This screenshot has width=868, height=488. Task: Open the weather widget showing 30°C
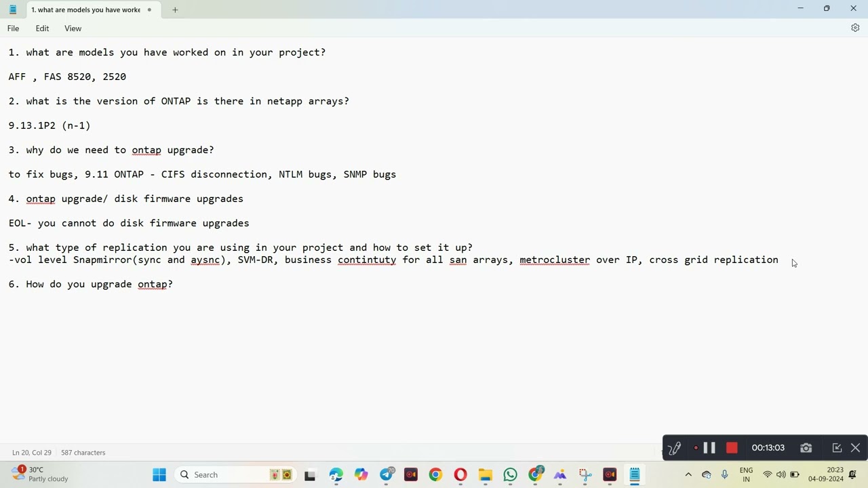pos(39,474)
